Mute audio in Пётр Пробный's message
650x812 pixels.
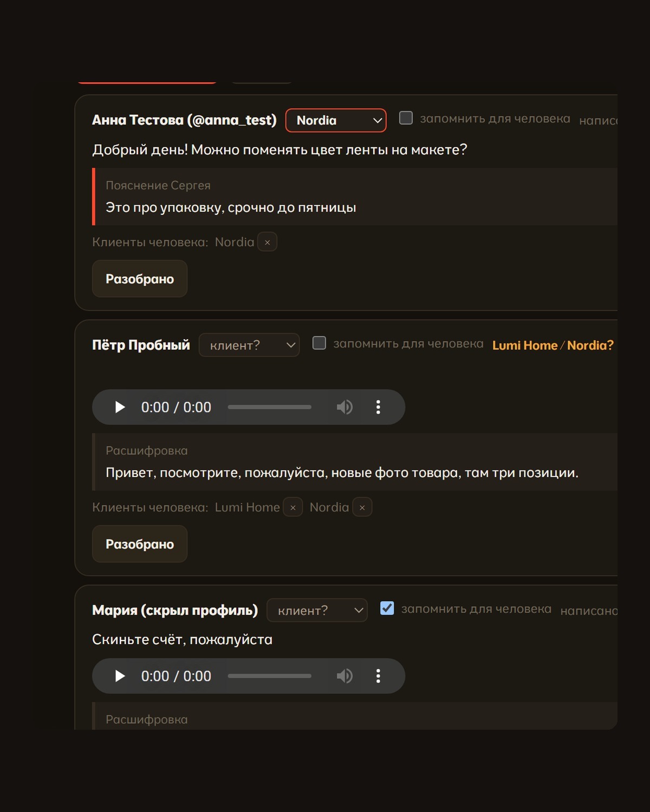344,407
